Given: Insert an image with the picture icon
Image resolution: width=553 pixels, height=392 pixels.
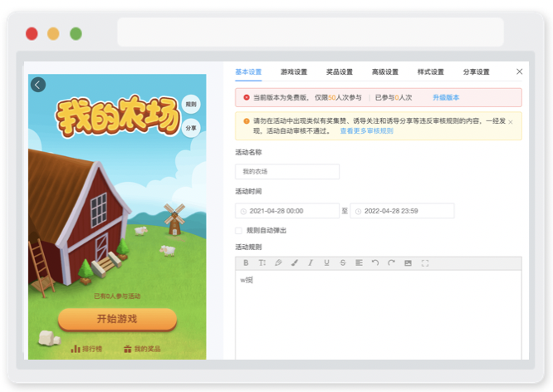Looking at the screenshot, I should coord(408,263).
